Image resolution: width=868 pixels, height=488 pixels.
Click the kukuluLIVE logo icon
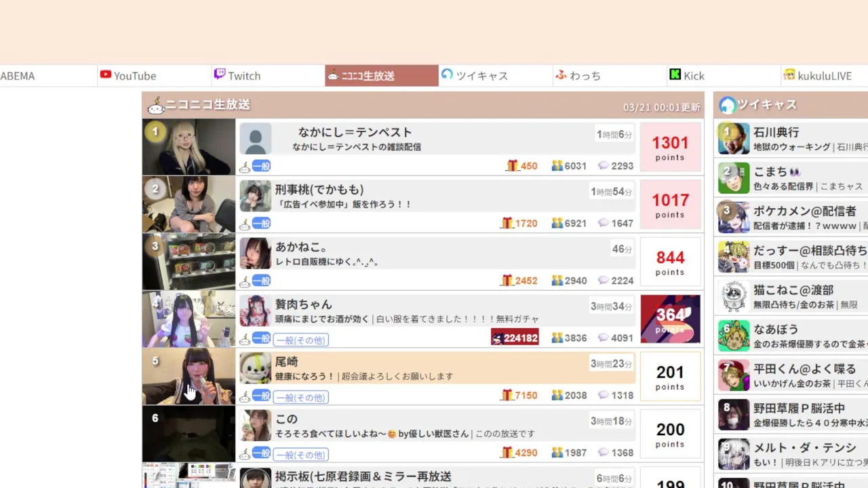click(x=789, y=75)
